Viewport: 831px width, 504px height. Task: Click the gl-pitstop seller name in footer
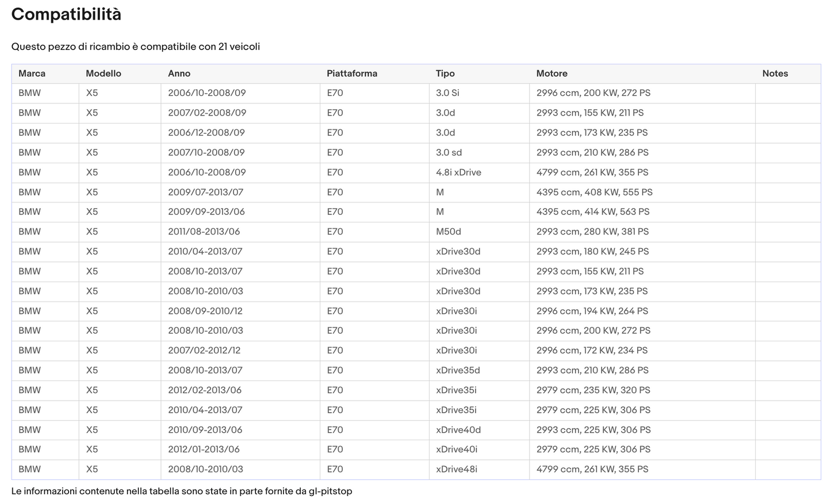pyautogui.click(x=330, y=491)
